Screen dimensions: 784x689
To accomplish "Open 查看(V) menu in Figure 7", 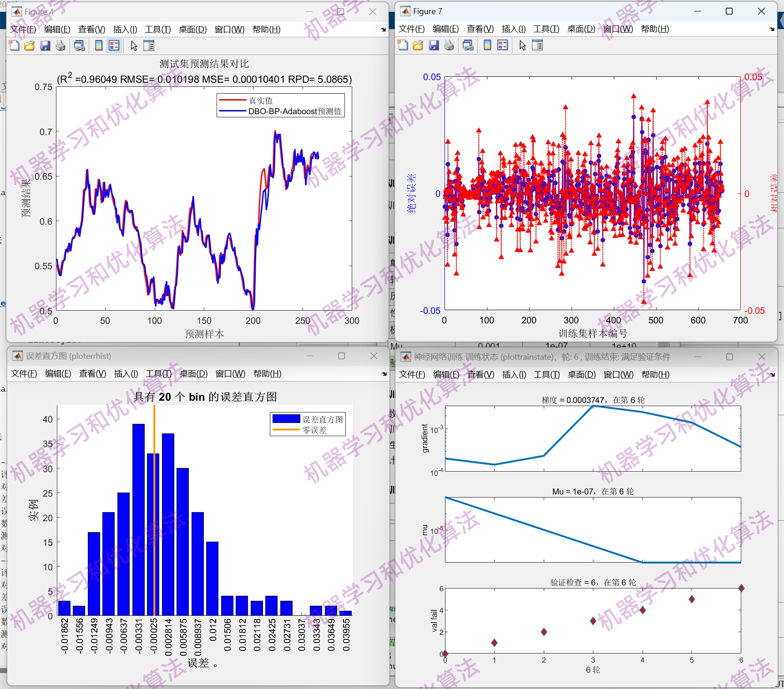I will [481, 29].
